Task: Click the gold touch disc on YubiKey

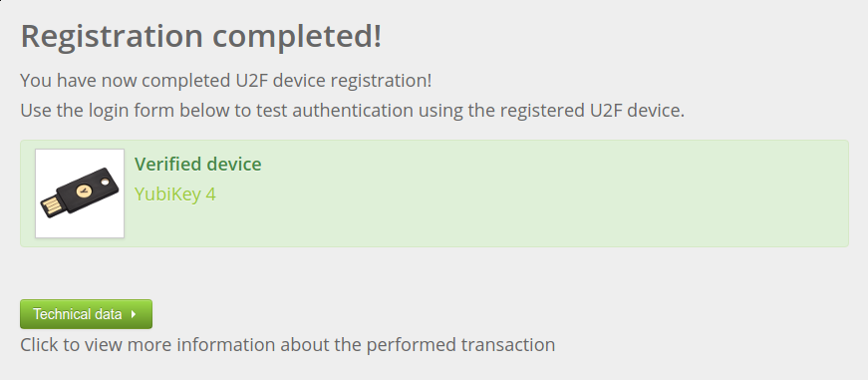Action: [x=84, y=191]
